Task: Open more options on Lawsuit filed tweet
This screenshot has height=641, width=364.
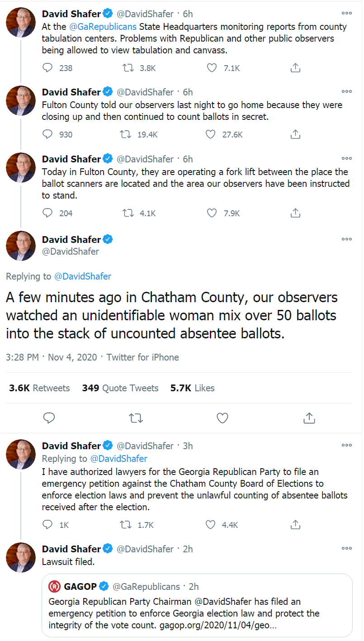Action: [x=346, y=548]
